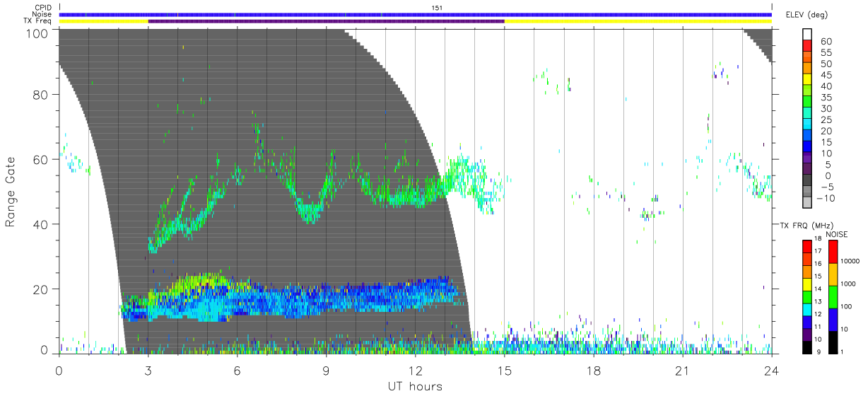The height and width of the screenshot is (401, 868).
Task: Pick the cyan 25–30 swatch in ELEV colorbar
Action: tap(807, 113)
